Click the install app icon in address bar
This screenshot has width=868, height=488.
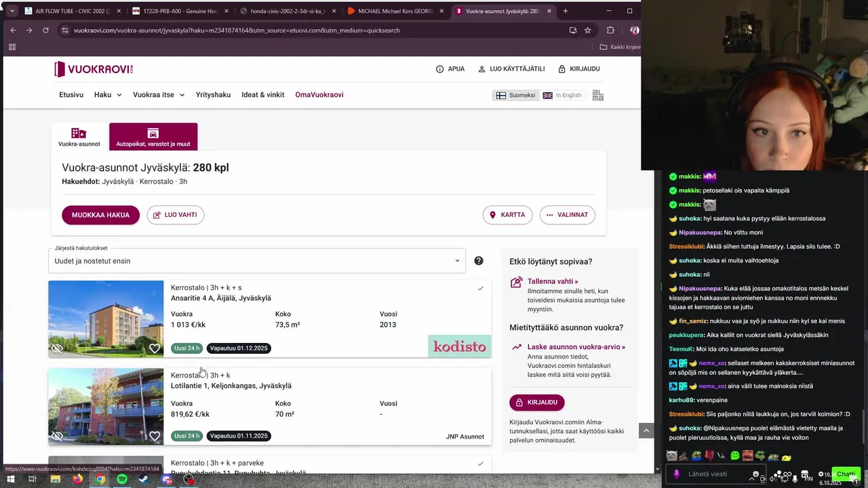(573, 30)
